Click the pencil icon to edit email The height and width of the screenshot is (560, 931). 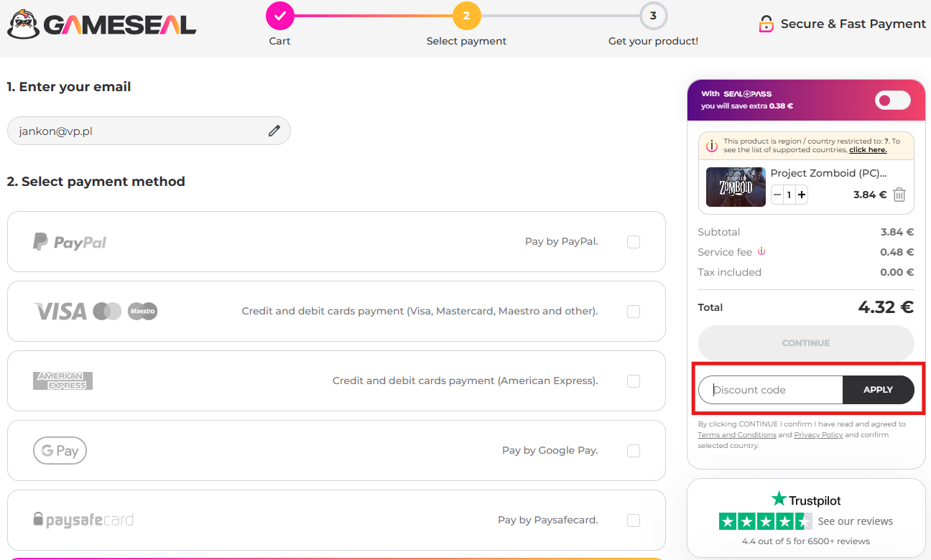click(274, 131)
